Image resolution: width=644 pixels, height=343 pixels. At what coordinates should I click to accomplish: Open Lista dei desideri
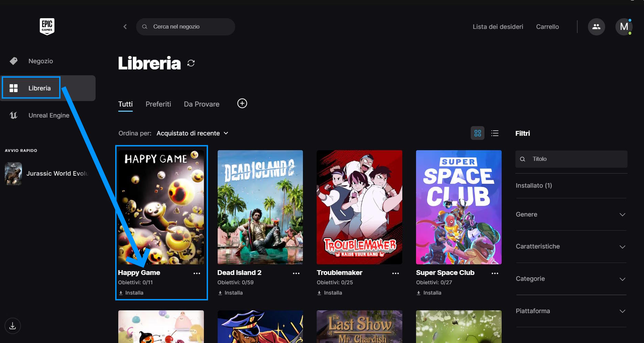[498, 27]
